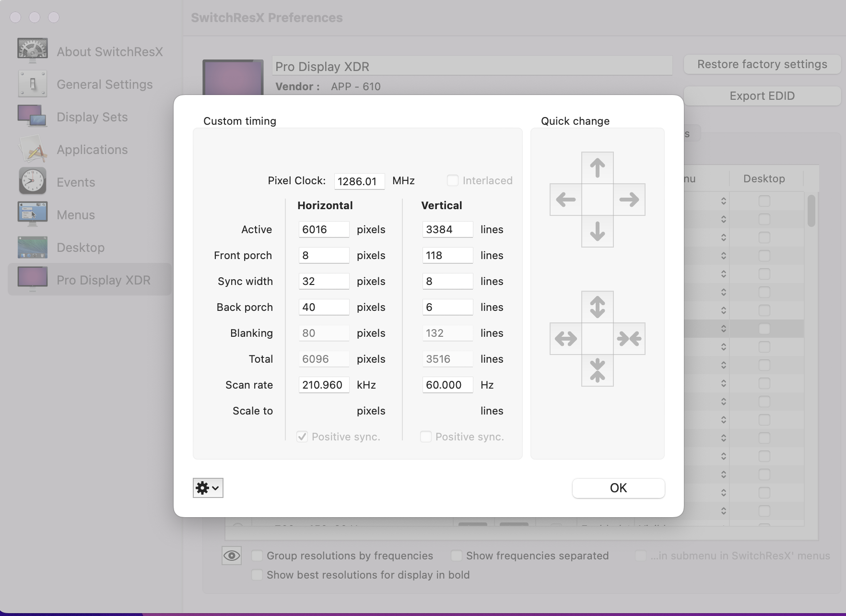The image size is (846, 616).
Task: Open the highlighted row menu stepper
Action: [723, 329]
